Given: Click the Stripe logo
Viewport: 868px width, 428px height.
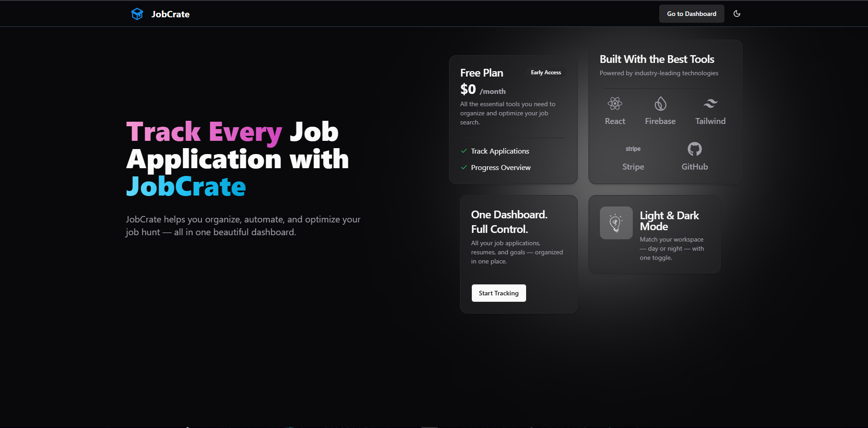Looking at the screenshot, I should [x=633, y=149].
